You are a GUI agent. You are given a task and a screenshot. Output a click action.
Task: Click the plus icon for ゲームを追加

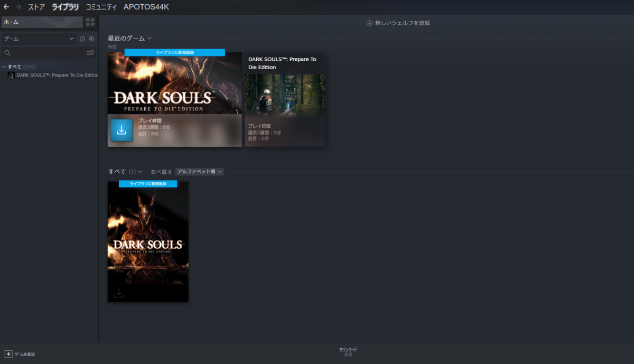pos(8,353)
